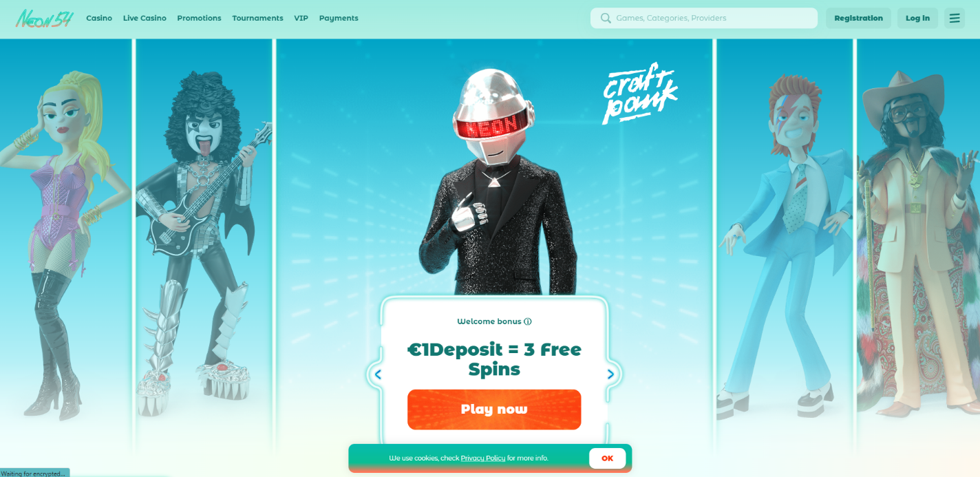The image size is (980, 477).
Task: Open the Casino menu item
Action: pyautogui.click(x=99, y=18)
